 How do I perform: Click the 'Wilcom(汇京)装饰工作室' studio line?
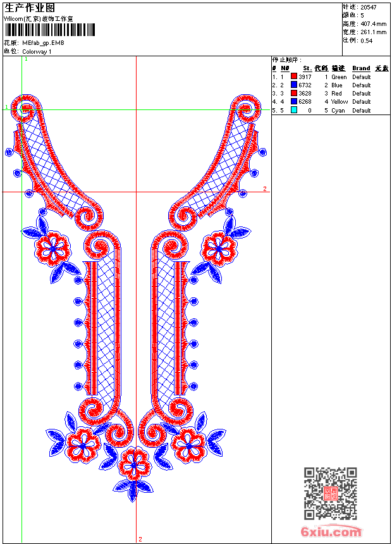point(39,19)
